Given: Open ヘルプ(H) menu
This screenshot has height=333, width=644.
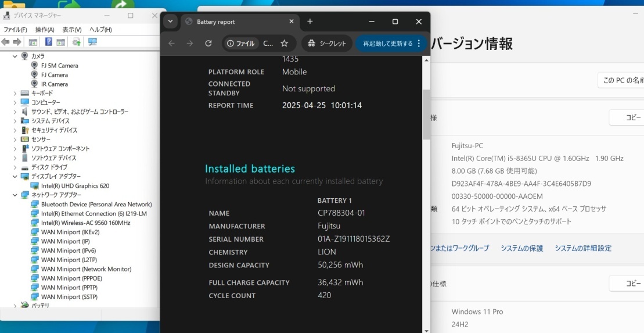Looking at the screenshot, I should pyautogui.click(x=100, y=30).
